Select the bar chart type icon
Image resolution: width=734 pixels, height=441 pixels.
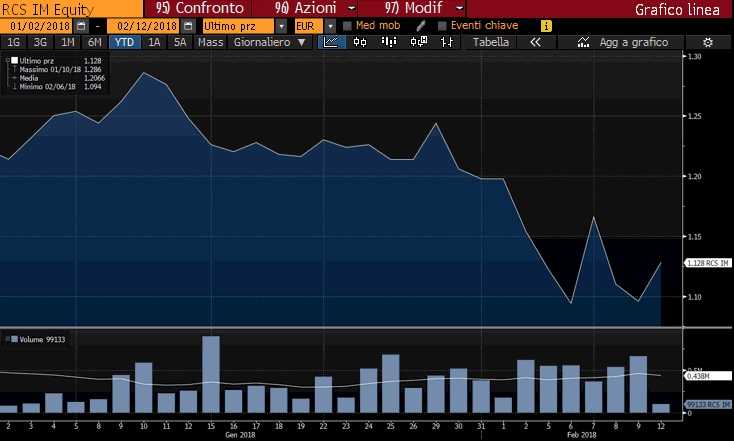[389, 42]
